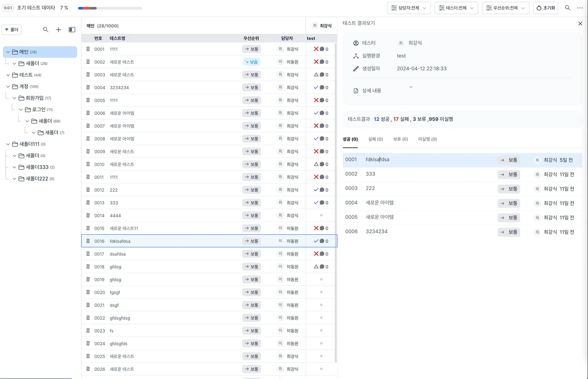Click the pencil icon by creation date
588x379 pixels.
coord(356,69)
